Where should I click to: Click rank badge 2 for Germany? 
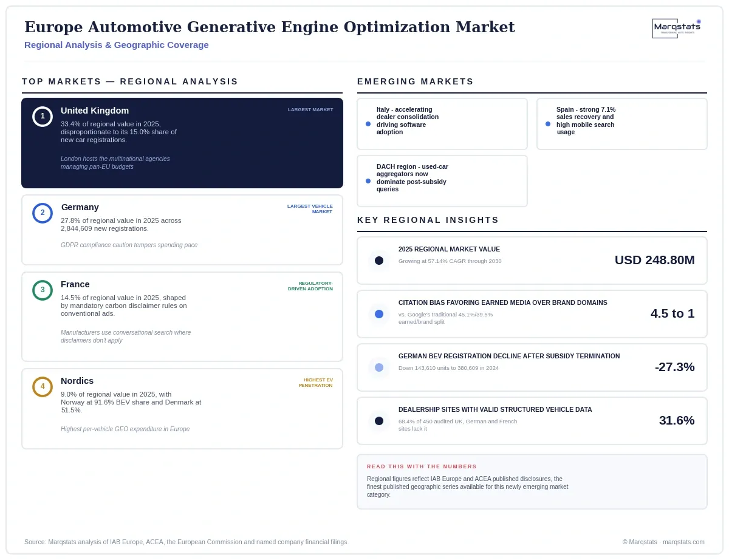[x=43, y=213]
